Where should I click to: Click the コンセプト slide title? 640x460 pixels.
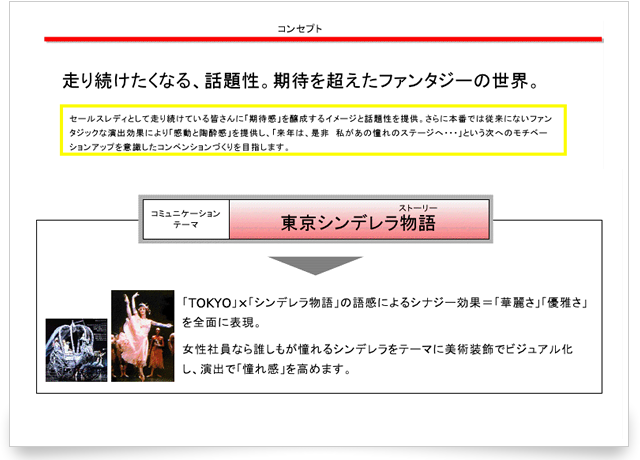pyautogui.click(x=300, y=29)
